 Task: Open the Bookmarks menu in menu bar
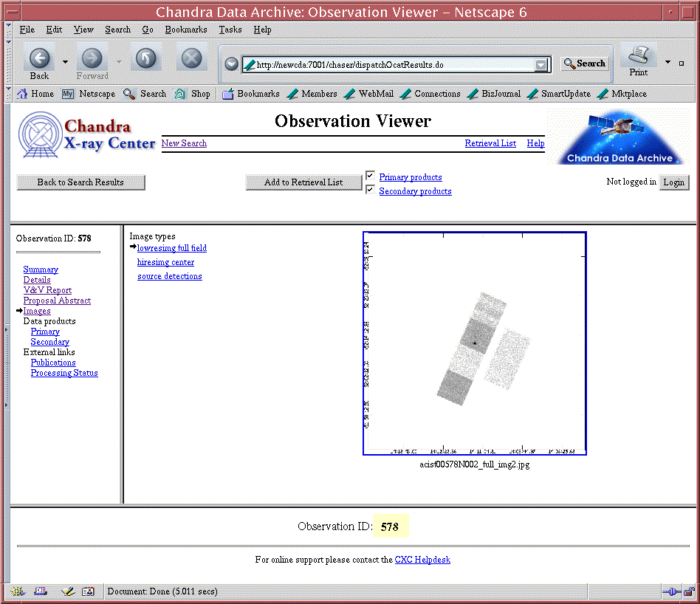tap(185, 30)
